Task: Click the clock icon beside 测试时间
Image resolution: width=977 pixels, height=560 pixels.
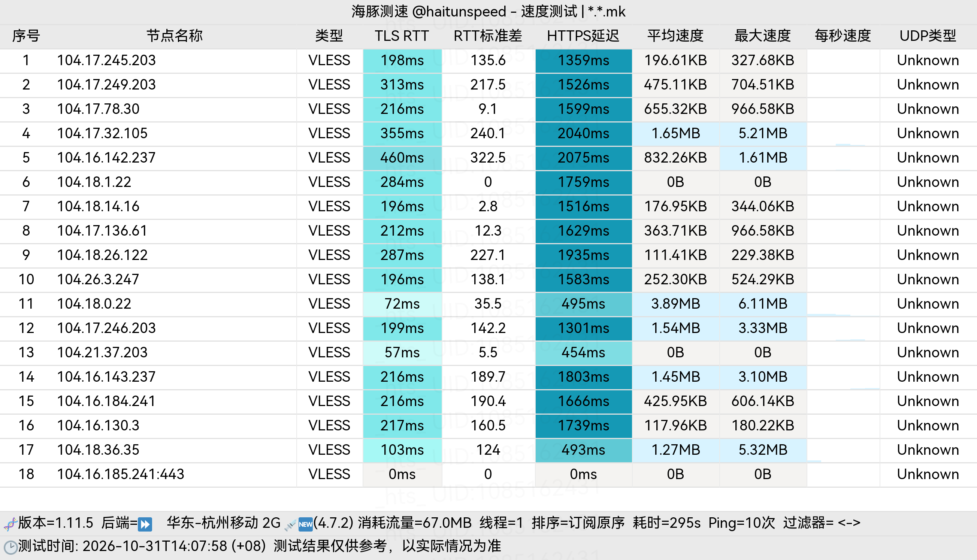Action: pos(10,547)
